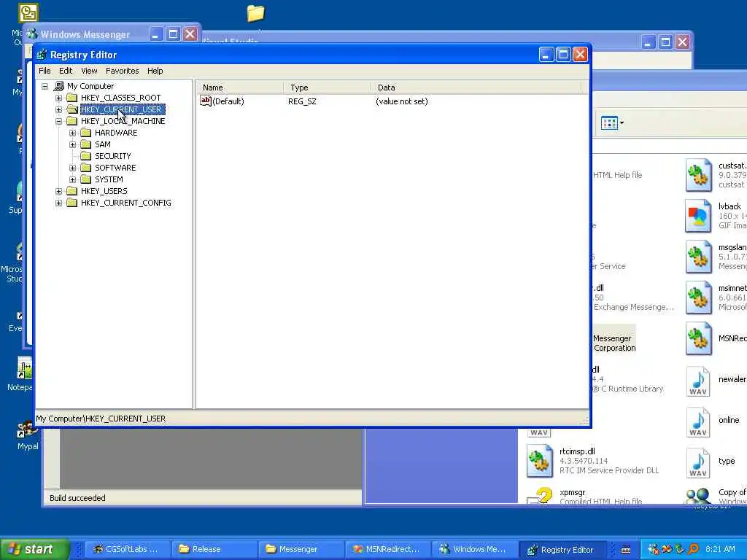
Task: Click the (Default) string value icon
Action: [x=205, y=101]
